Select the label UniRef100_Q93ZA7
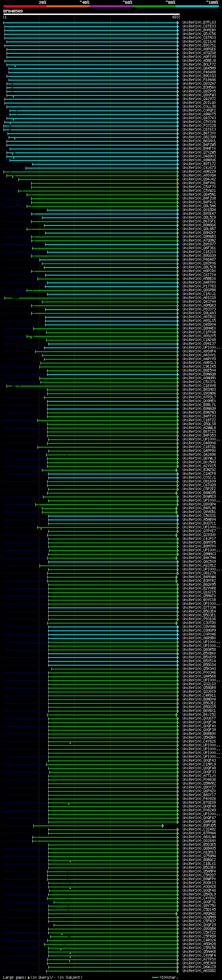The image size is (222, 980). tap(199, 84)
